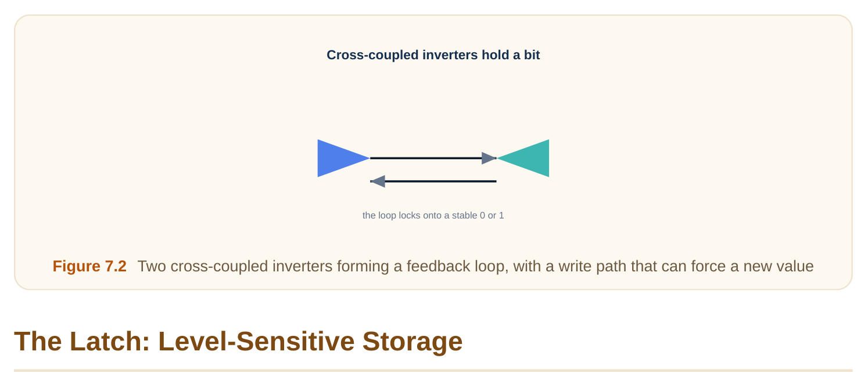This screenshot has height=387, width=868.
Task: Click the top wire between the inverters
Action: (x=427, y=158)
